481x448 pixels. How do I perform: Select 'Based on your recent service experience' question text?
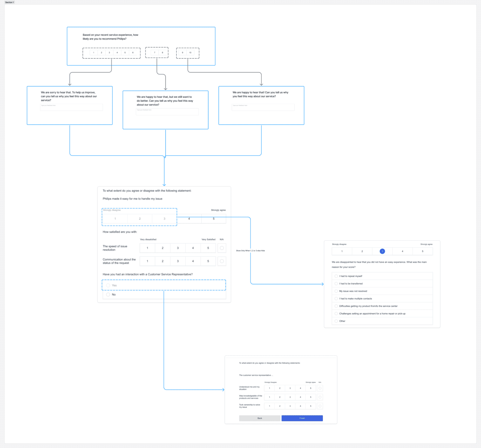[x=110, y=37]
